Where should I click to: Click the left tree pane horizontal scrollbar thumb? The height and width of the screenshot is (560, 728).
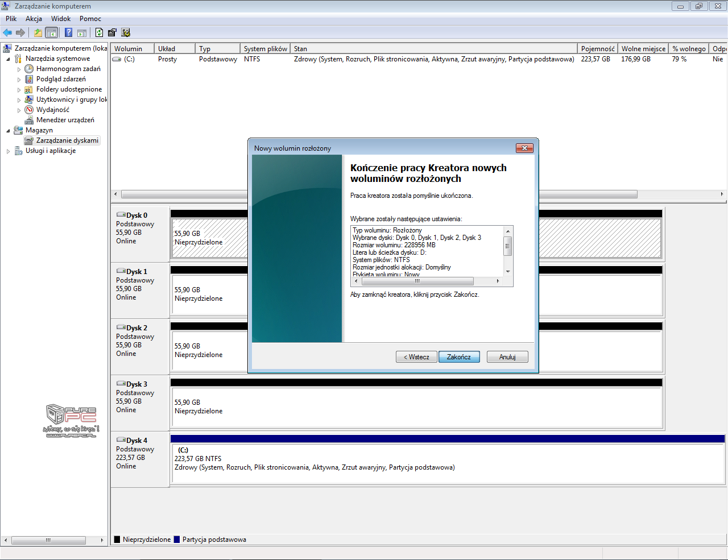pos(48,540)
